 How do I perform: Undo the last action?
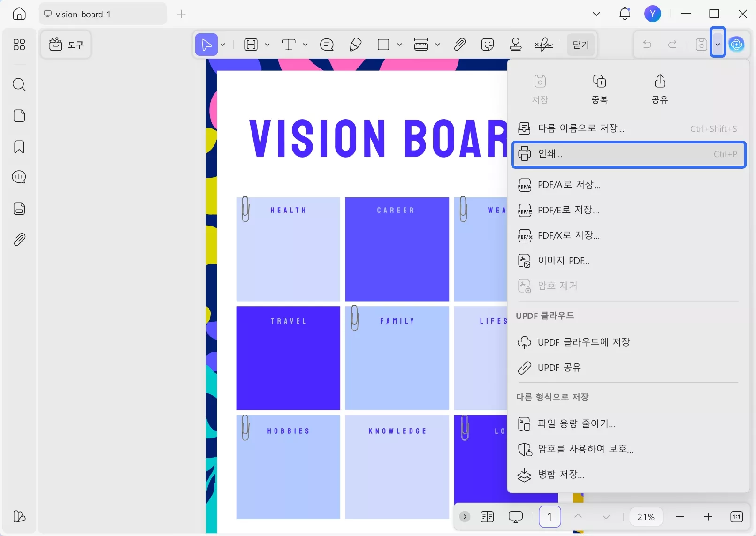[x=647, y=45]
